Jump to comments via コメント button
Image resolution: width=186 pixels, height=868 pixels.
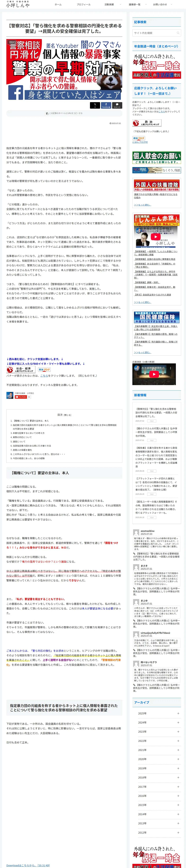117,105
